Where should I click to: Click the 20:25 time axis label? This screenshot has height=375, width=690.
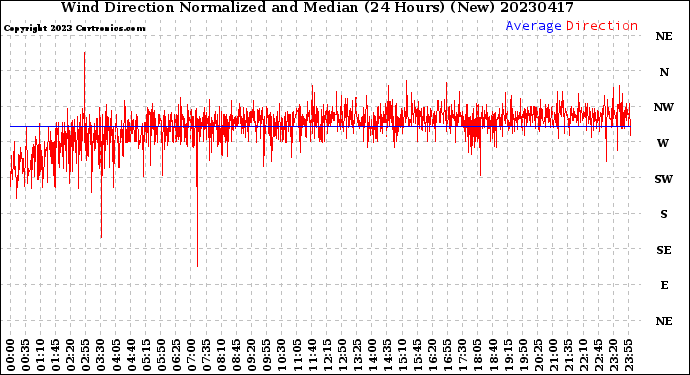point(538,355)
